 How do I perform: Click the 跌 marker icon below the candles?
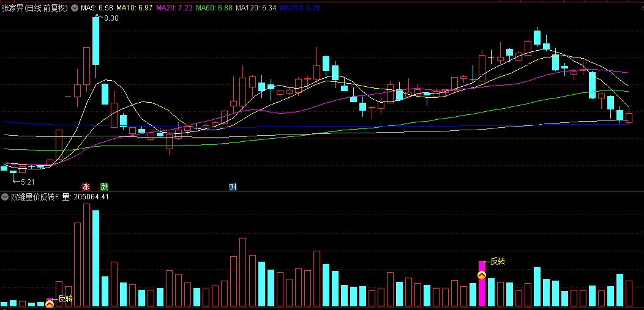(x=105, y=187)
